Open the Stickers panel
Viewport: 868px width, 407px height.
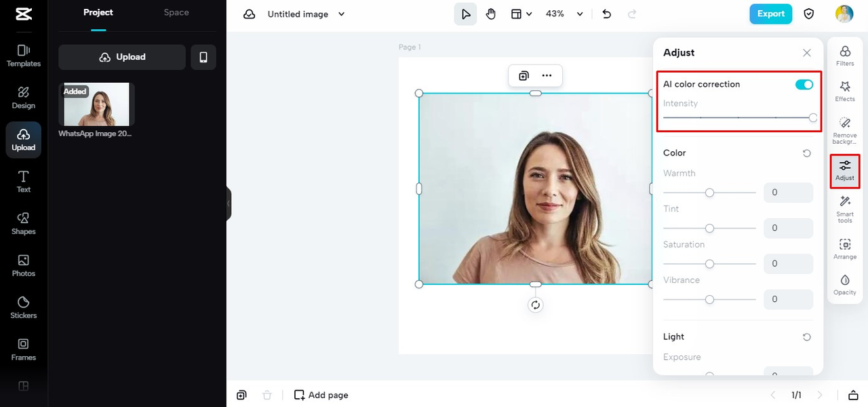click(24, 308)
